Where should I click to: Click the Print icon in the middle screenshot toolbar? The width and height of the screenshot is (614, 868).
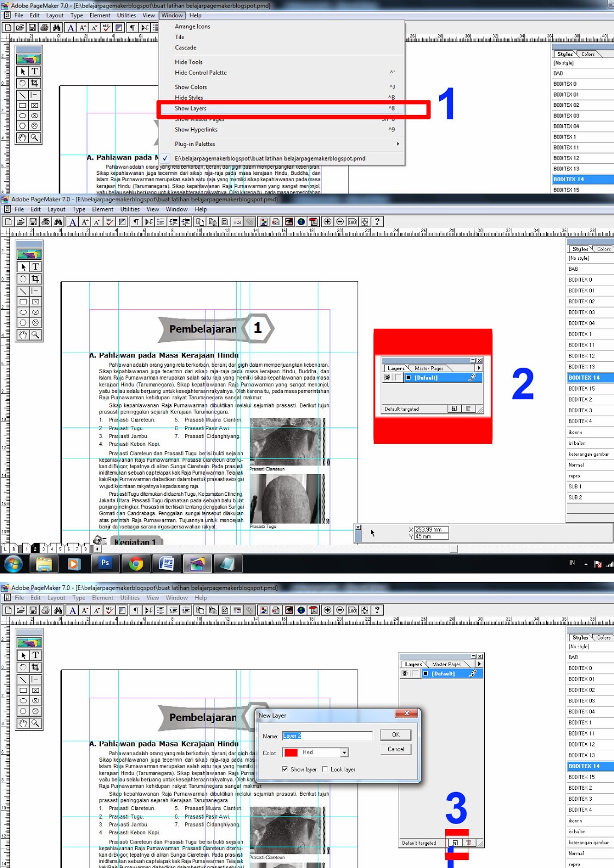pos(46,221)
